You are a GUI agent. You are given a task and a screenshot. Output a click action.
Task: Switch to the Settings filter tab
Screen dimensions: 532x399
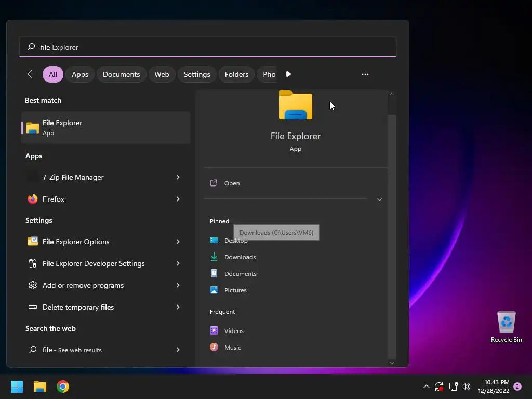point(197,74)
